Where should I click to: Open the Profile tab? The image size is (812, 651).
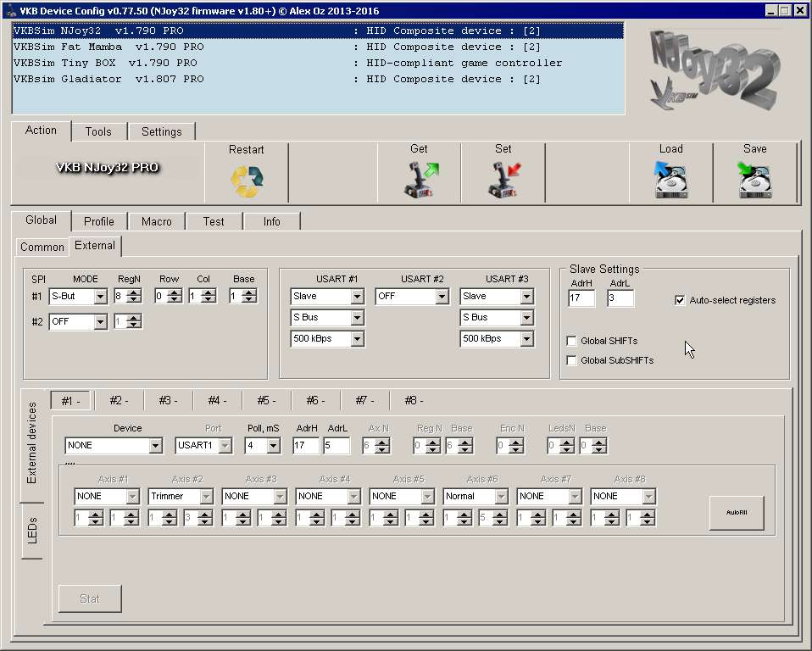point(99,221)
